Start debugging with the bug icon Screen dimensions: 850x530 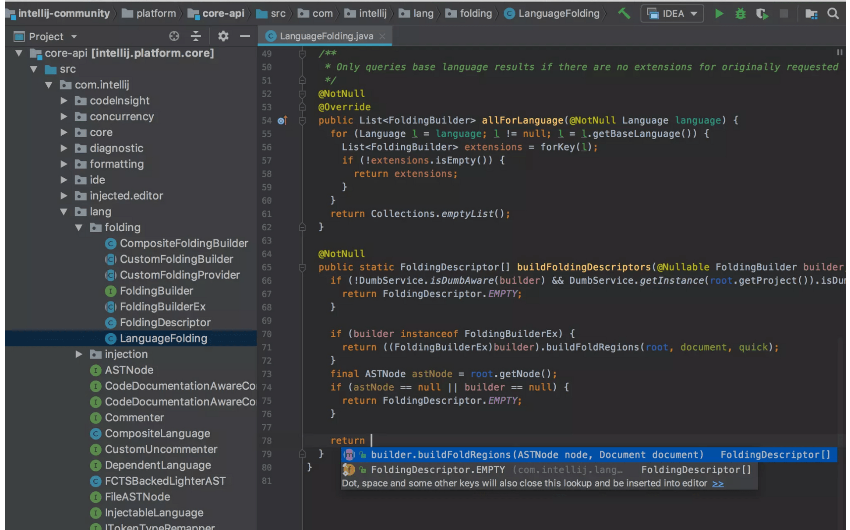click(x=740, y=14)
